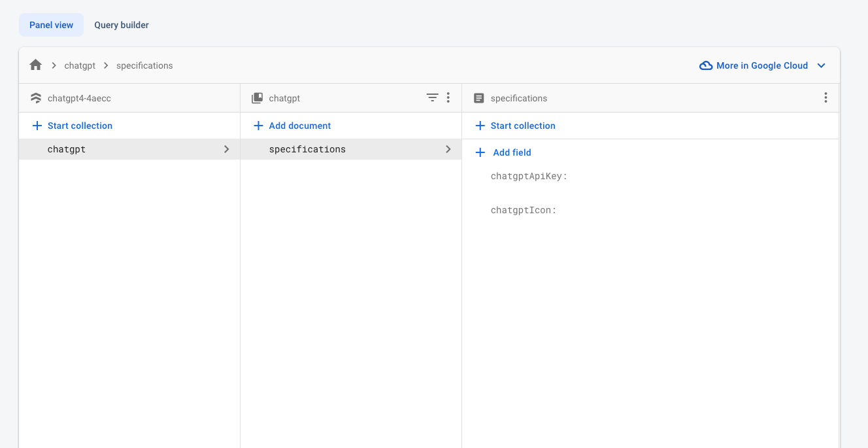Switch to the Panel view tab
Image resolution: width=868 pixels, height=448 pixels.
52,25
